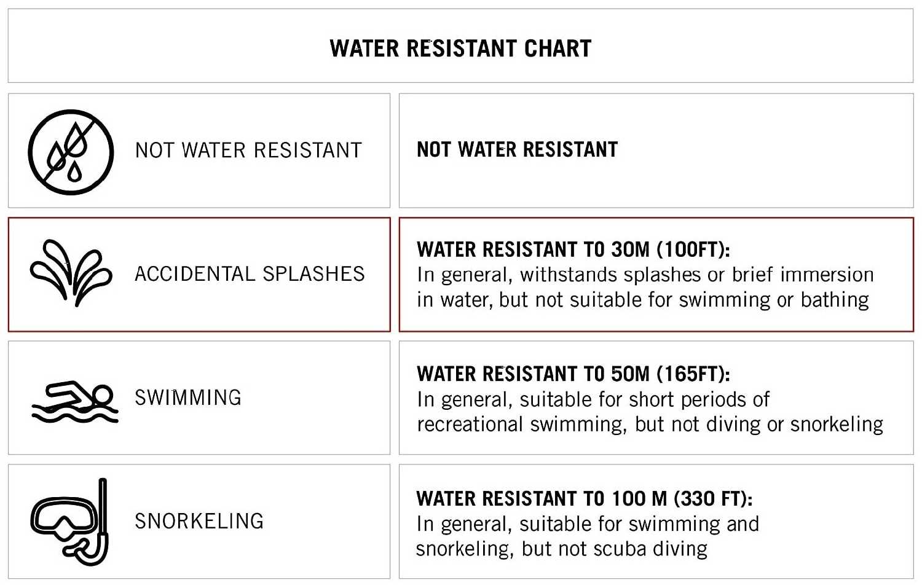Select the ACCIDENTAL SPLASHES label
This screenshot has height=588, width=922.
coord(250,274)
